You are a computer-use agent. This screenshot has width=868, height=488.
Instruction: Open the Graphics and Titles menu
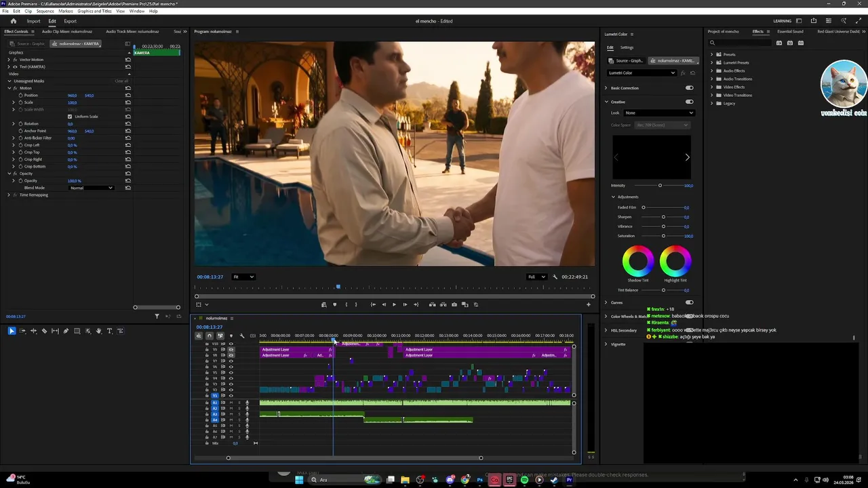tap(94, 12)
